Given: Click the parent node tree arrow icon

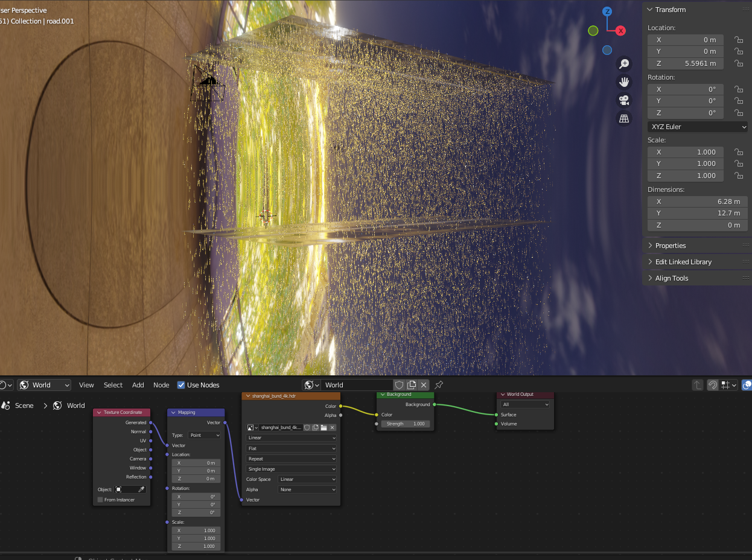Looking at the screenshot, I should coord(697,385).
